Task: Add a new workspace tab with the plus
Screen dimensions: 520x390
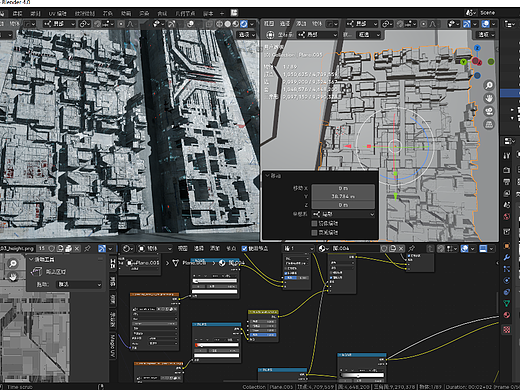Action: (222, 13)
